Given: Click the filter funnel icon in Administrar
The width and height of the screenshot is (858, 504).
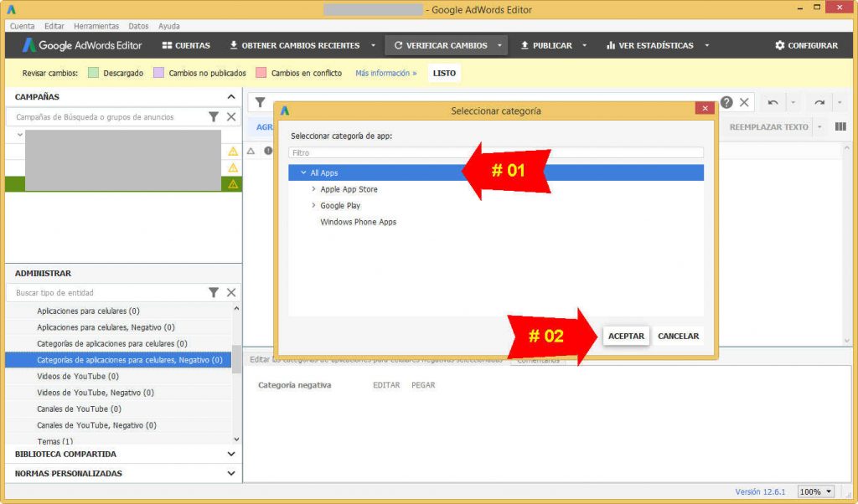Looking at the screenshot, I should coord(212,292).
